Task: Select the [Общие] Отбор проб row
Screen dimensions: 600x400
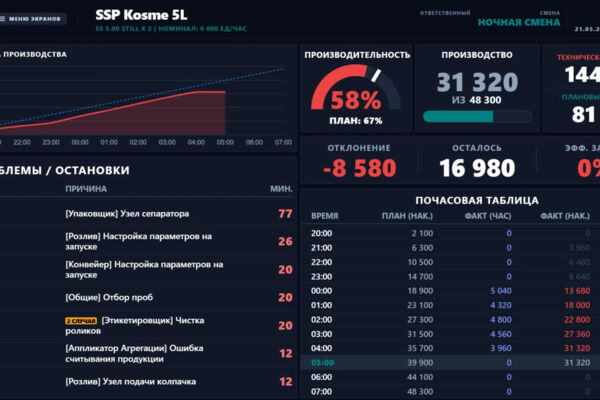Action: tap(148, 297)
